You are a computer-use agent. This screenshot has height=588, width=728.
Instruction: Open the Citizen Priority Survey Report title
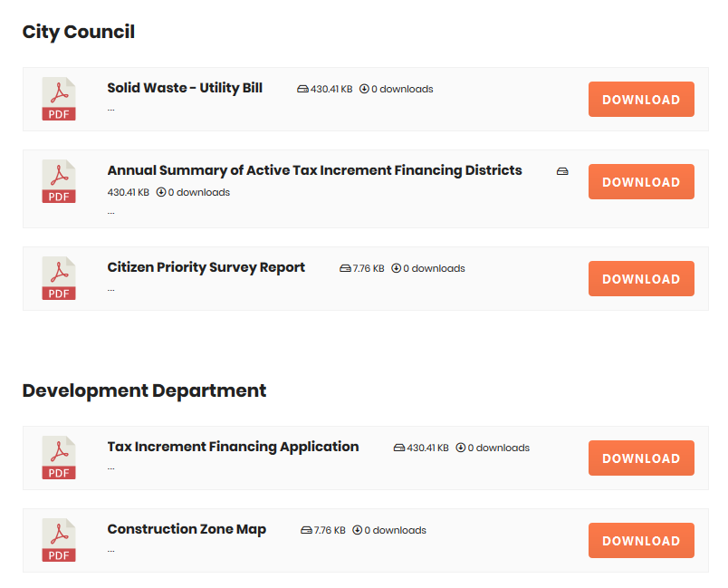[206, 267]
